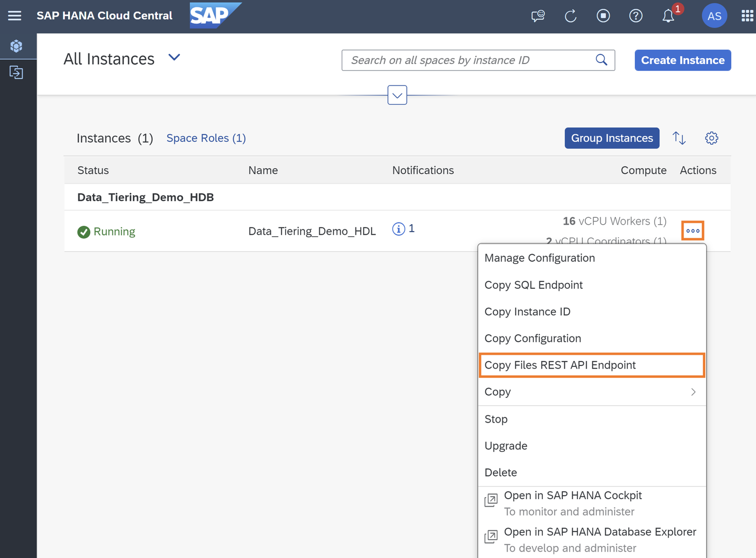Click the Data_Tiering_Demo_HDL instance name
The height and width of the screenshot is (558, 756).
312,231
